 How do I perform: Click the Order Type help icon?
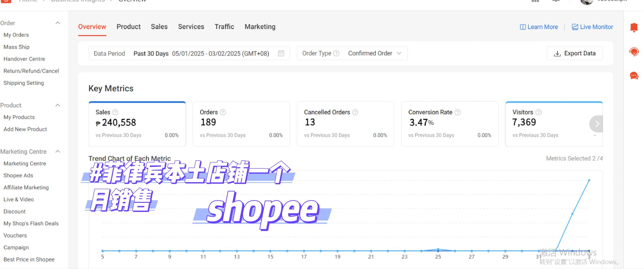[336, 54]
